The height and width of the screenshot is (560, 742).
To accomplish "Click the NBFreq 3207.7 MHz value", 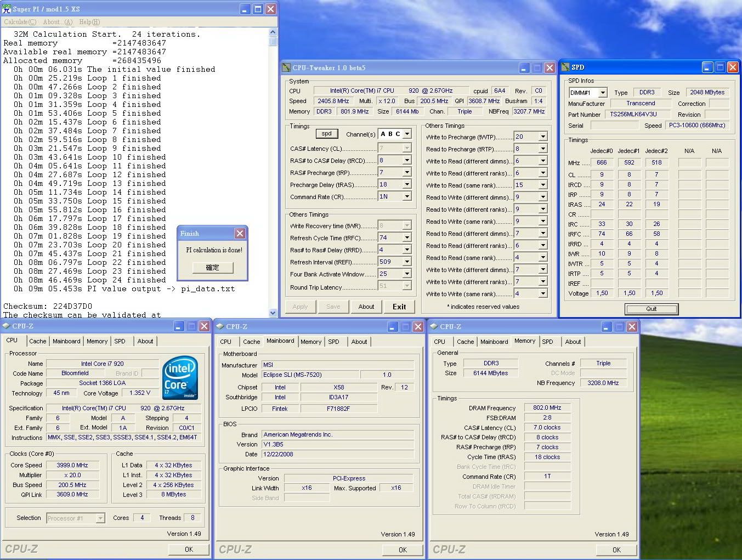I will (x=529, y=111).
